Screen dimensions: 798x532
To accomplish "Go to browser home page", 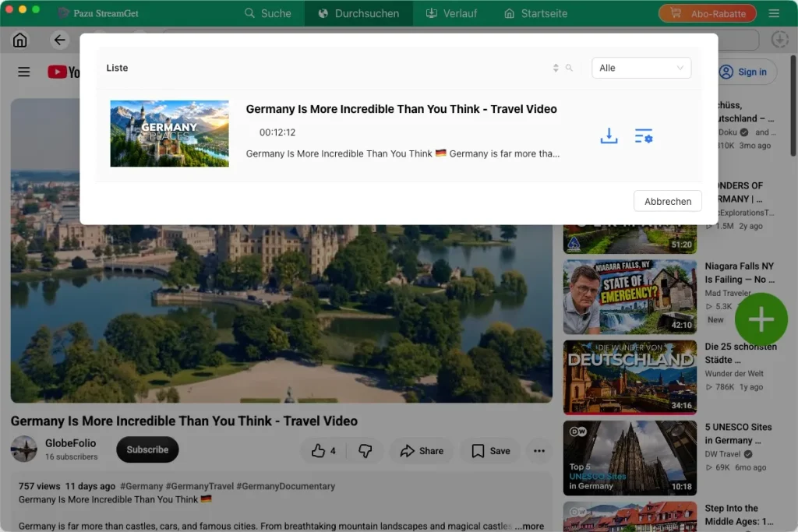I will [19, 40].
